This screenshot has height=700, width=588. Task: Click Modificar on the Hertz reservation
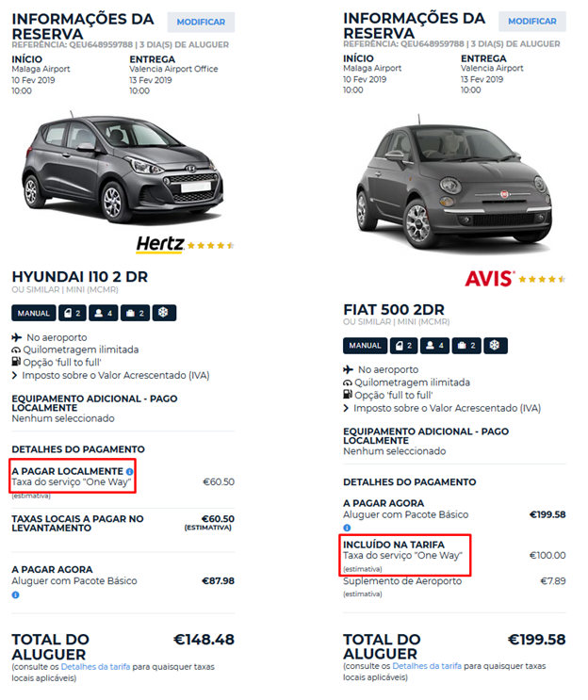pos(201,22)
